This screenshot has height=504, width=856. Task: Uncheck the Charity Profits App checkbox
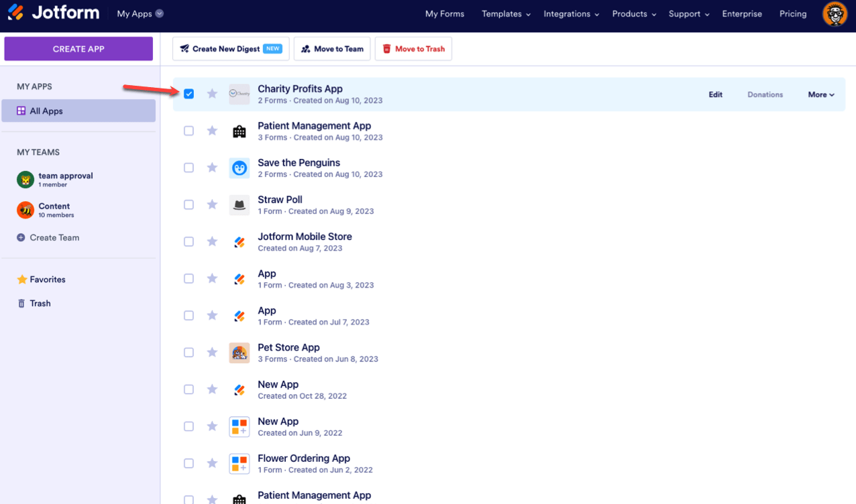pyautogui.click(x=189, y=94)
